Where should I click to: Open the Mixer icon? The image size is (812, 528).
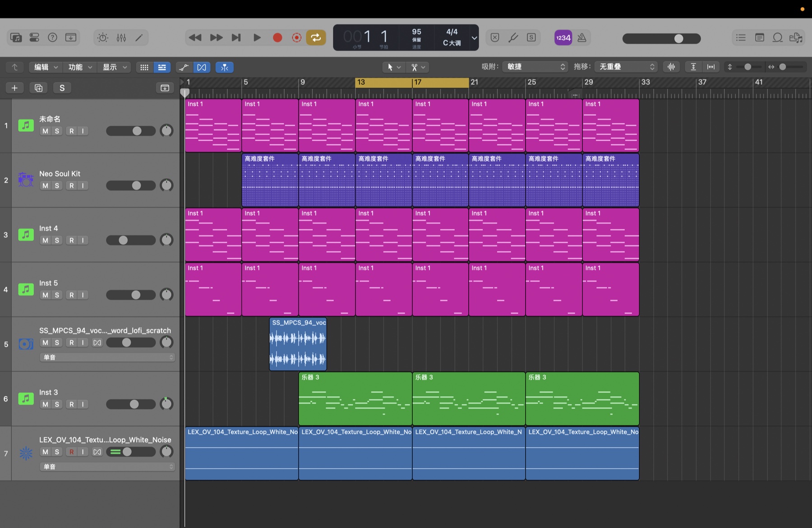(121, 38)
